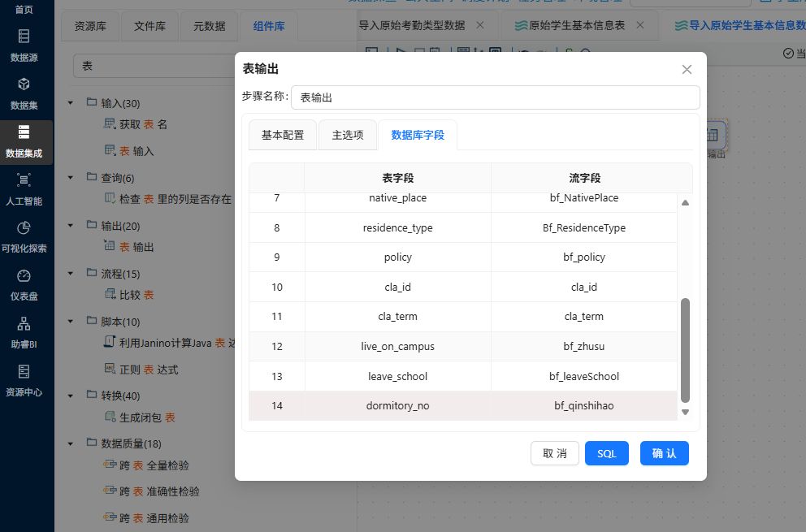Select row 14 dormitory_no cell
Screen dimensions: 806x532
click(398, 405)
